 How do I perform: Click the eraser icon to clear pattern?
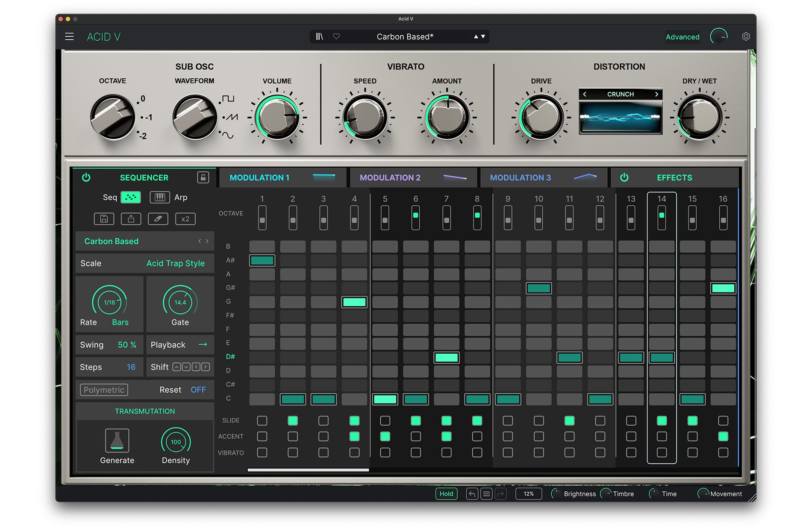[x=158, y=219]
